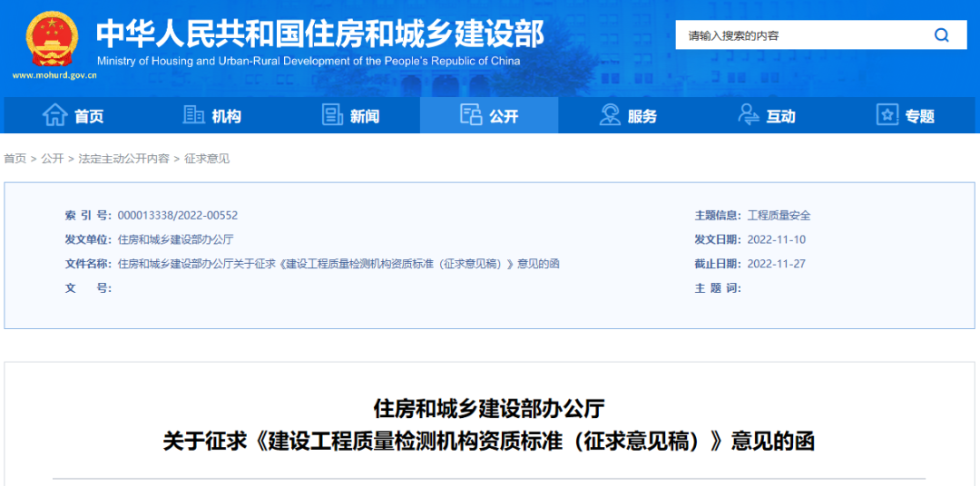
Task: Select the 征求意见 breadcrumb link
Action: [x=207, y=159]
